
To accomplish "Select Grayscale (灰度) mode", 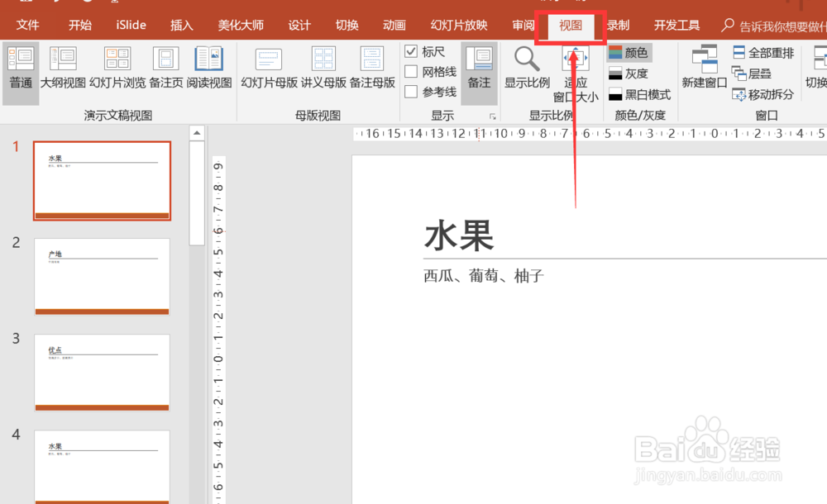I will click(629, 74).
